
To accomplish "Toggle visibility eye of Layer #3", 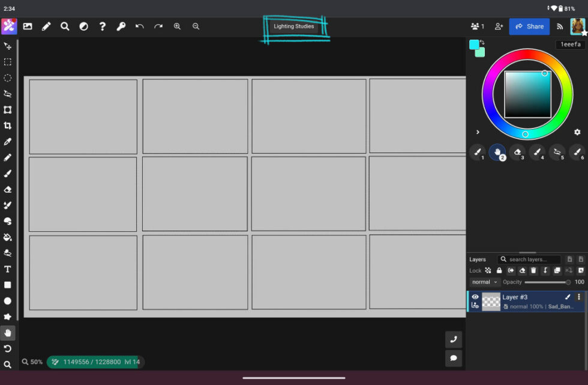I will click(475, 297).
